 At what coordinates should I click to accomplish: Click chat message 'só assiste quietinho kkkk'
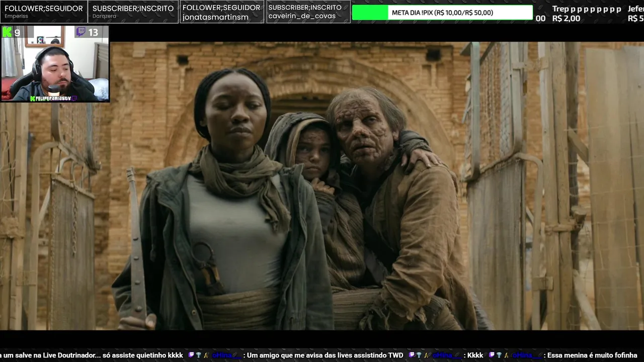[142, 355]
